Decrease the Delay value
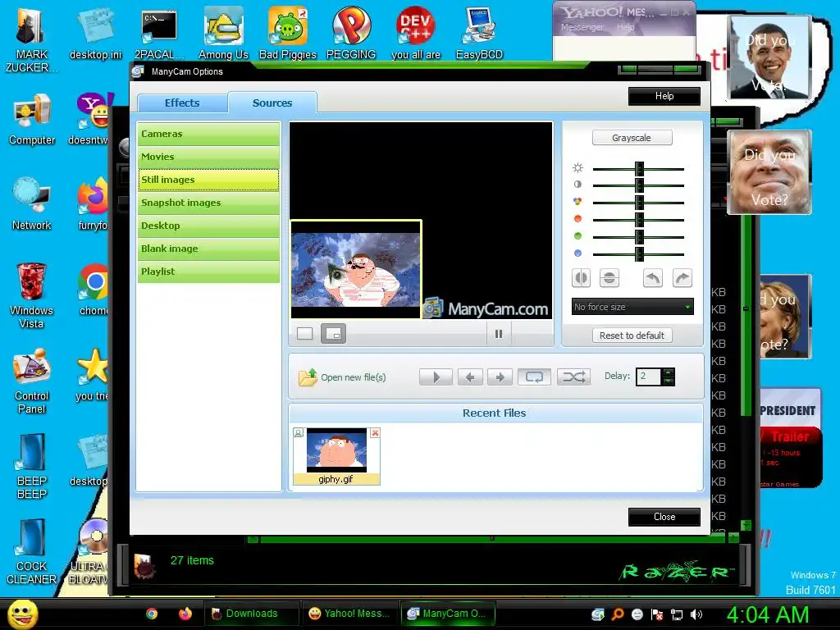Screen dimensions: 840x630 pyautogui.click(x=668, y=381)
